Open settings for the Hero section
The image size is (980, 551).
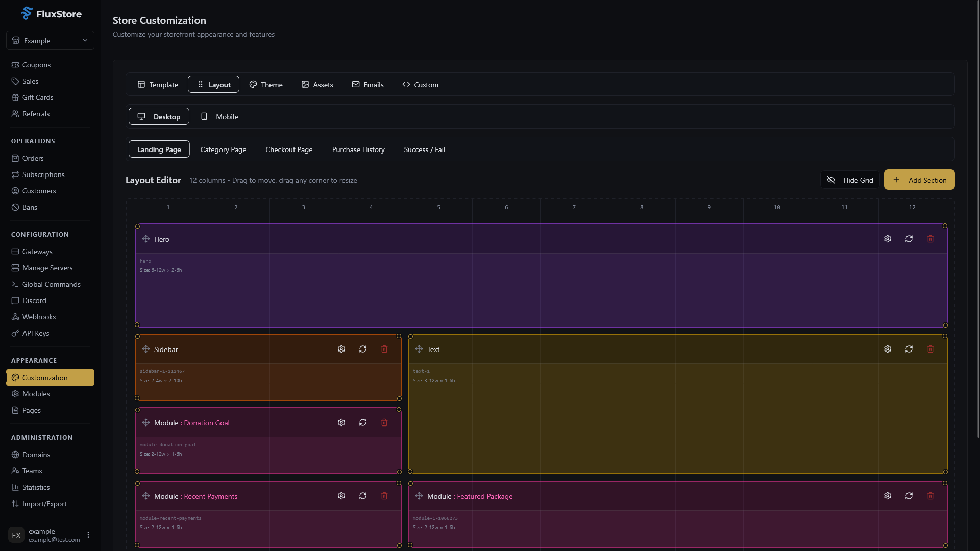(887, 238)
